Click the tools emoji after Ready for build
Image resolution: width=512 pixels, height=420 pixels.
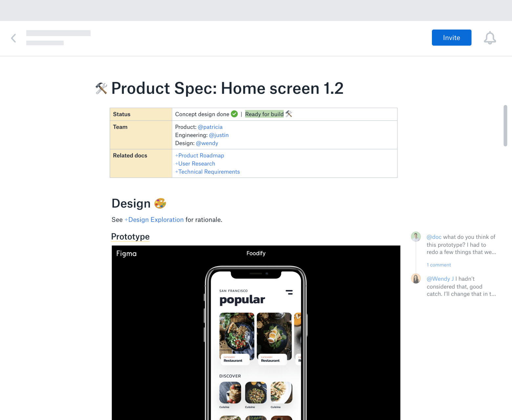click(289, 114)
